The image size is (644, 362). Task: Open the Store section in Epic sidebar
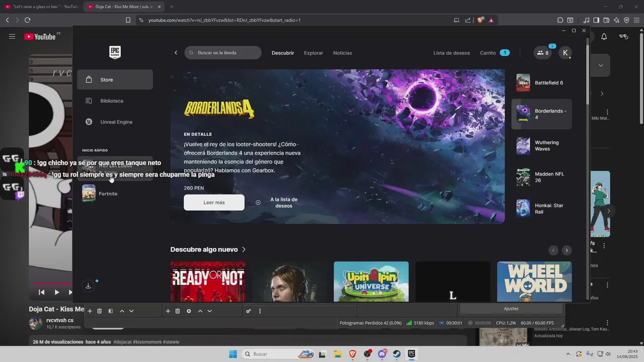coord(115,79)
